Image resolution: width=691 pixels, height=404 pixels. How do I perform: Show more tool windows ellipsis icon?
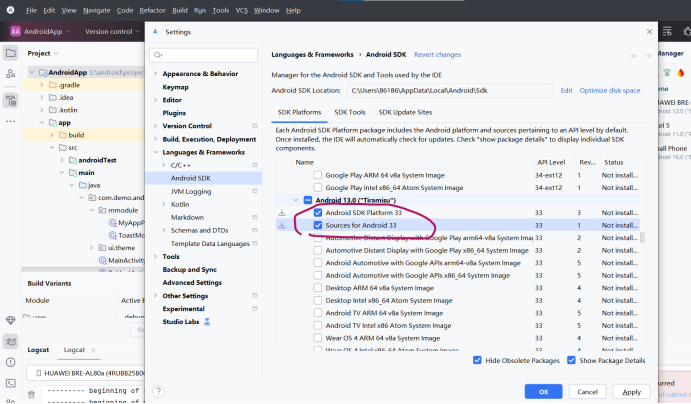pyautogui.click(x=11, y=121)
